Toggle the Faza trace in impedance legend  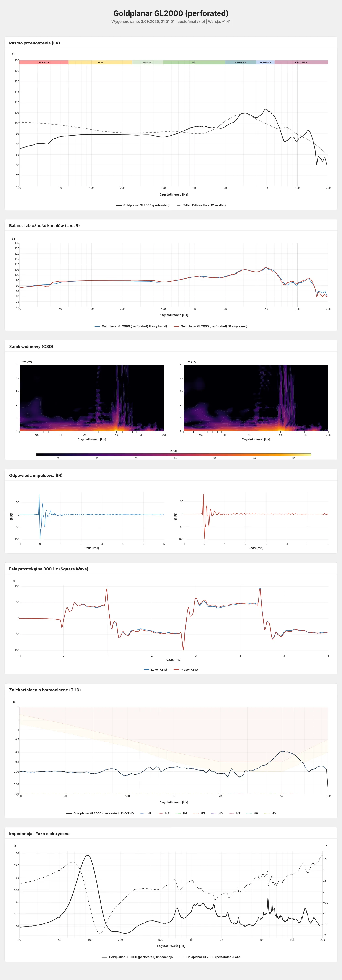click(x=209, y=957)
